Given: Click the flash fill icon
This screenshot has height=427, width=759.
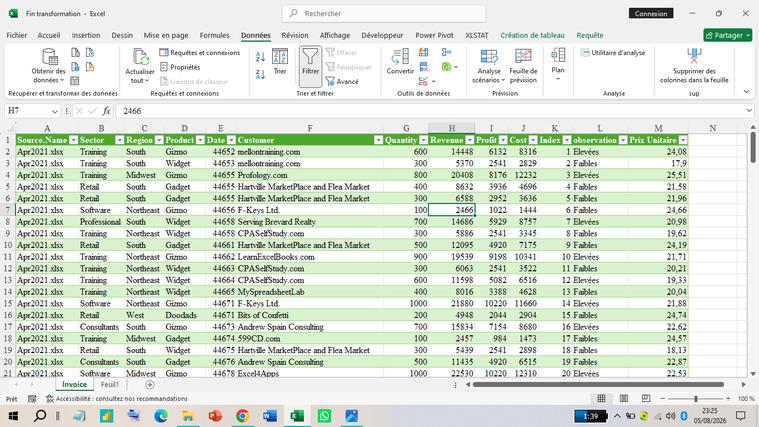Looking at the screenshot, I should click(424, 52).
